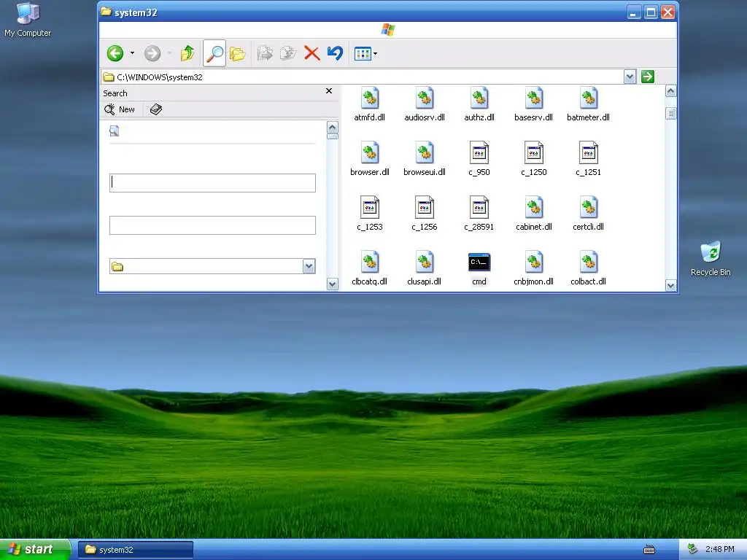Select the clusapi.dll file
This screenshot has width=747, height=560.
tap(425, 269)
